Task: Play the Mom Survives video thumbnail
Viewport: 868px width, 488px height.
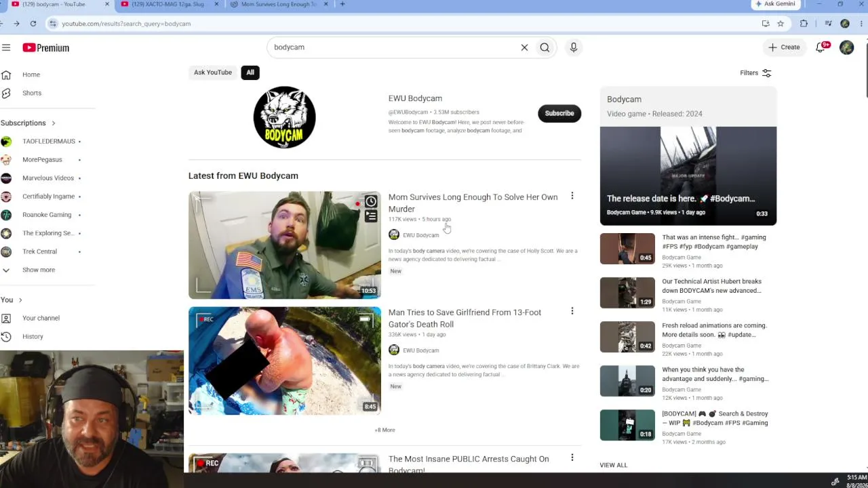Action: pyautogui.click(x=285, y=245)
